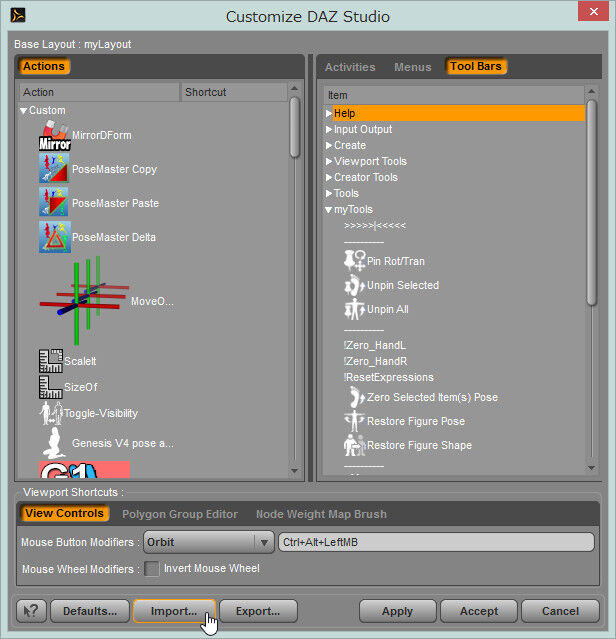
Task: Select the >>>>>|<<<<< spacer item
Action: 375,225
